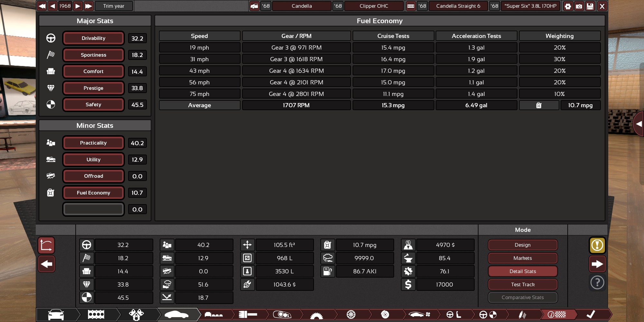
Task: Open the settings gear
Action: click(x=568, y=6)
